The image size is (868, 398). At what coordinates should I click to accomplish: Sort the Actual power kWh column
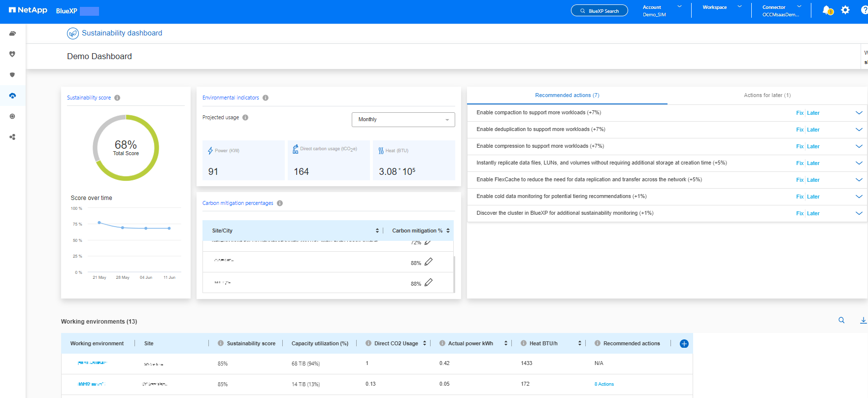[505, 343]
